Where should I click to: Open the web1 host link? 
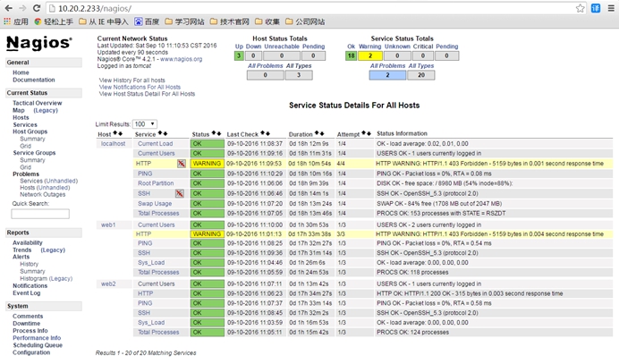click(108, 224)
